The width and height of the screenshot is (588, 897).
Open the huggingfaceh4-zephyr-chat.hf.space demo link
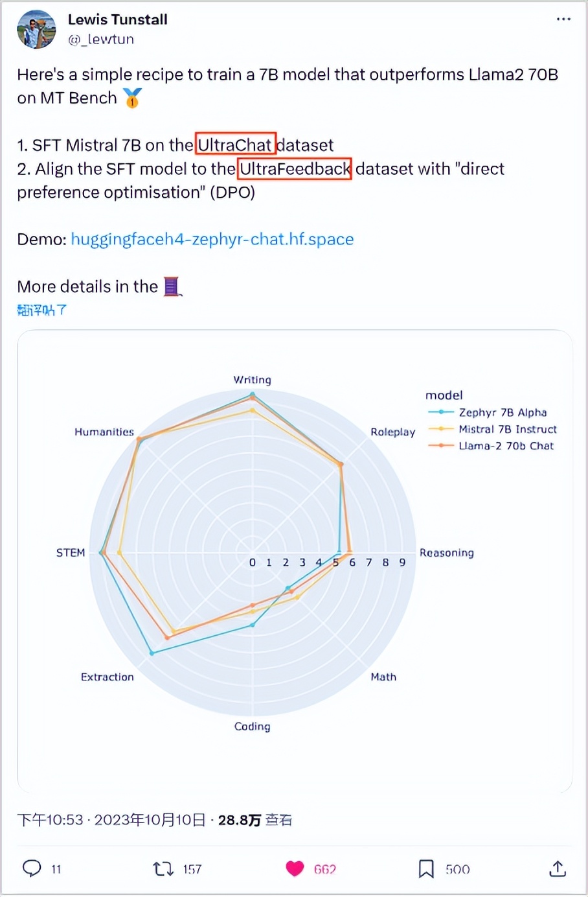(x=212, y=239)
